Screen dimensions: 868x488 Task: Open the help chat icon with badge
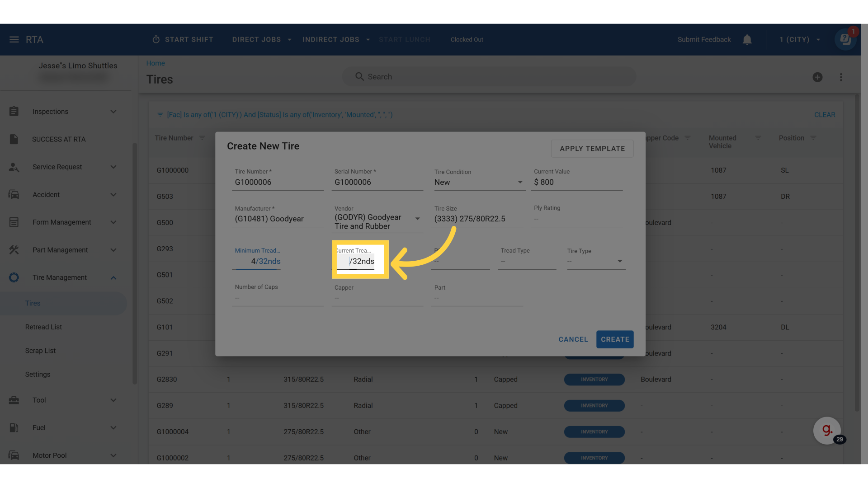(845, 40)
